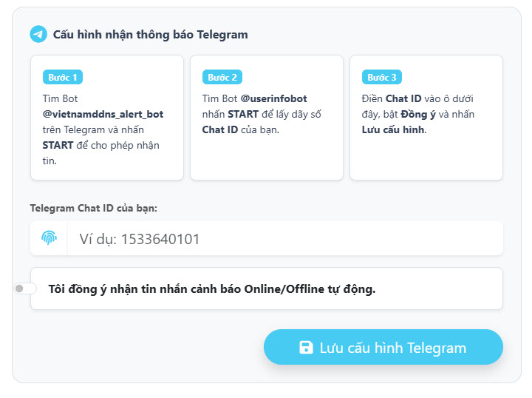The image size is (532, 398).
Task: Click the 'Telegram Chat ID của bạn' label
Action: point(94,208)
